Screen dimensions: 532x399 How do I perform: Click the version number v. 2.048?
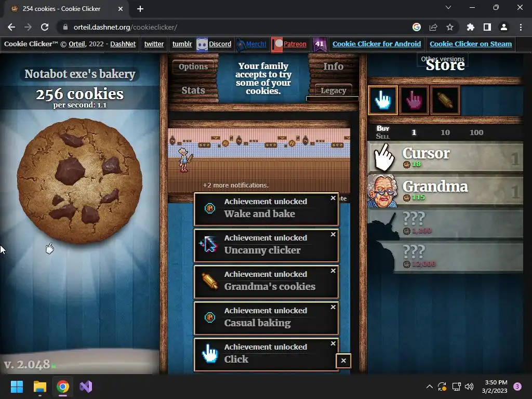pyautogui.click(x=27, y=364)
